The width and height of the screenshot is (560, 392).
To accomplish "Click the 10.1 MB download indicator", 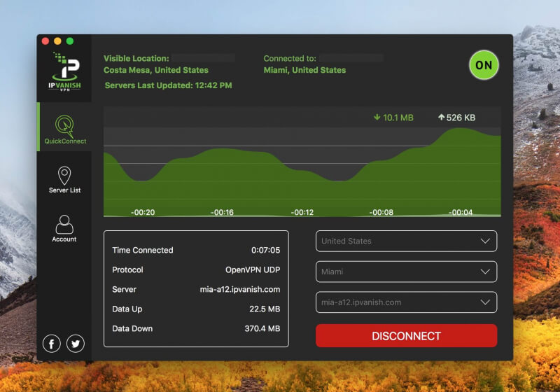I will tap(393, 118).
